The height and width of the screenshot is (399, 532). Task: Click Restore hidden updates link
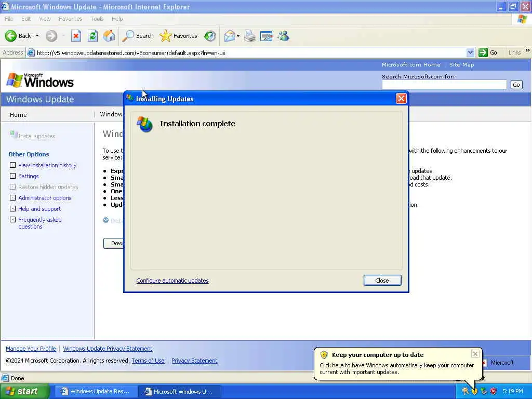point(48,187)
